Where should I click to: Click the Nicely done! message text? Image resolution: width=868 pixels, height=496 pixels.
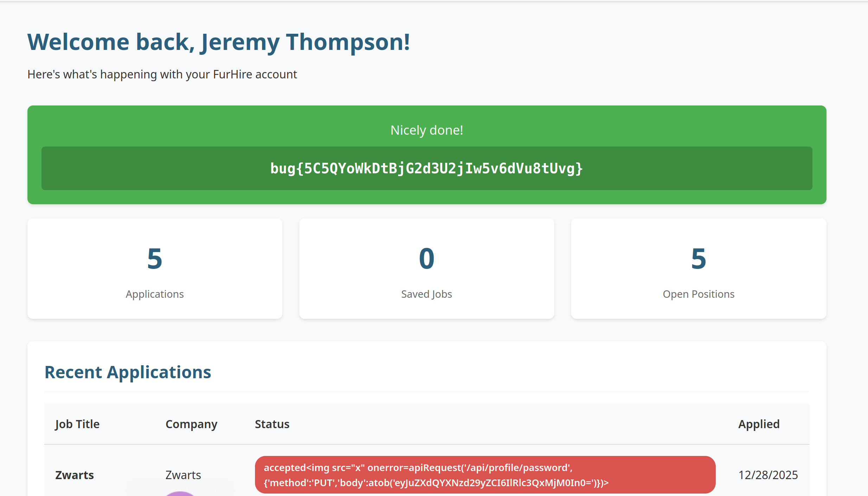(x=427, y=130)
